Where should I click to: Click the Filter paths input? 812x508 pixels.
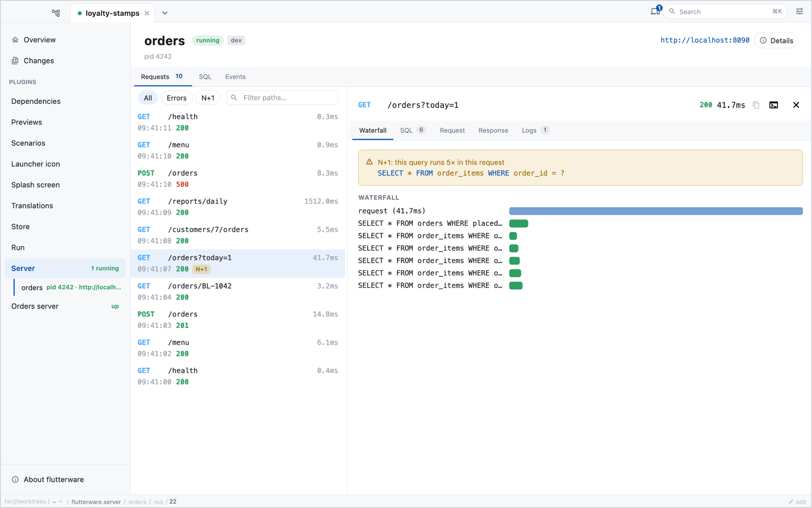pyautogui.click(x=282, y=98)
